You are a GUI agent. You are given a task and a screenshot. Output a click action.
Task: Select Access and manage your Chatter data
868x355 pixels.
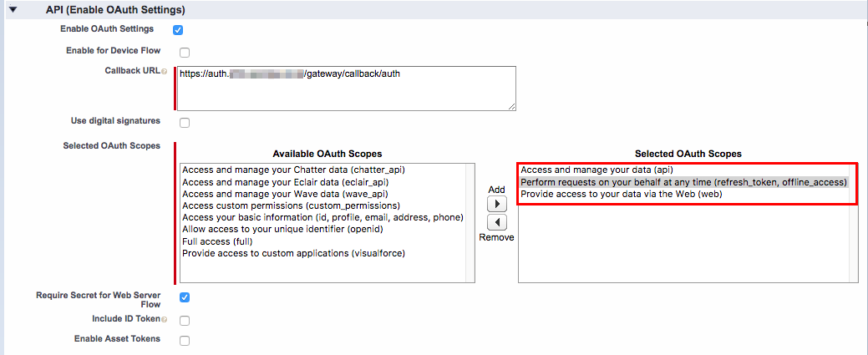point(327,170)
